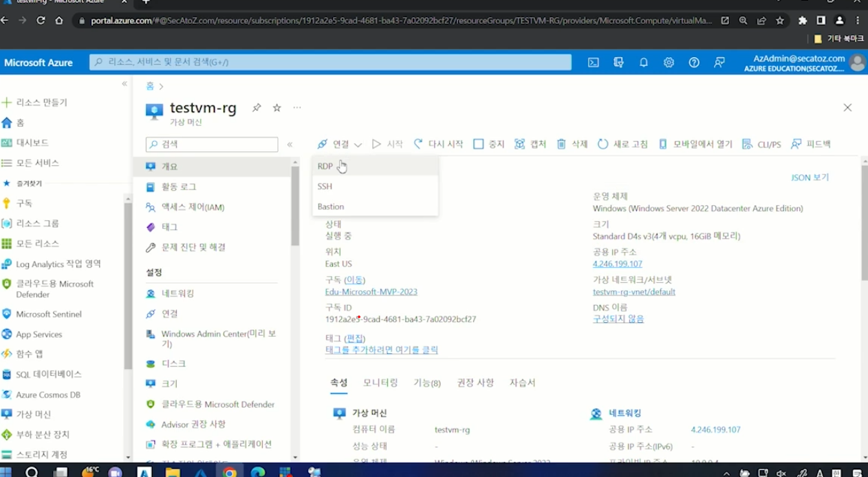This screenshot has width=868, height=477.
Task: Mark testvm-rg as favorite star
Action: click(277, 108)
